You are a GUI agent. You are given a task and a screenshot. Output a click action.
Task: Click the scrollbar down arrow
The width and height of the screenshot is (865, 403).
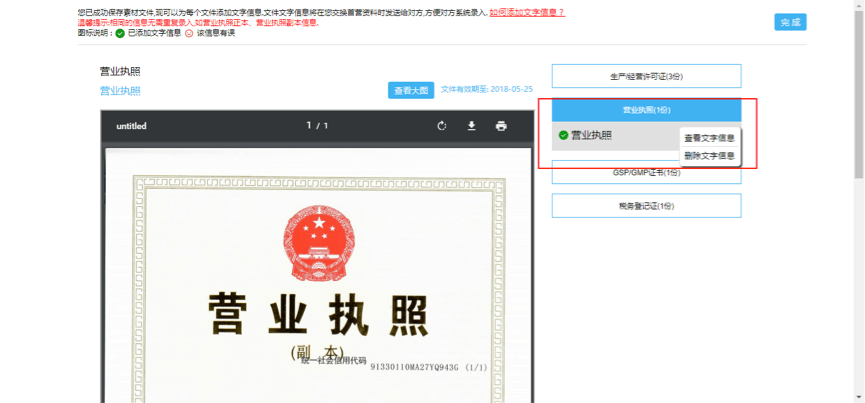(859, 397)
